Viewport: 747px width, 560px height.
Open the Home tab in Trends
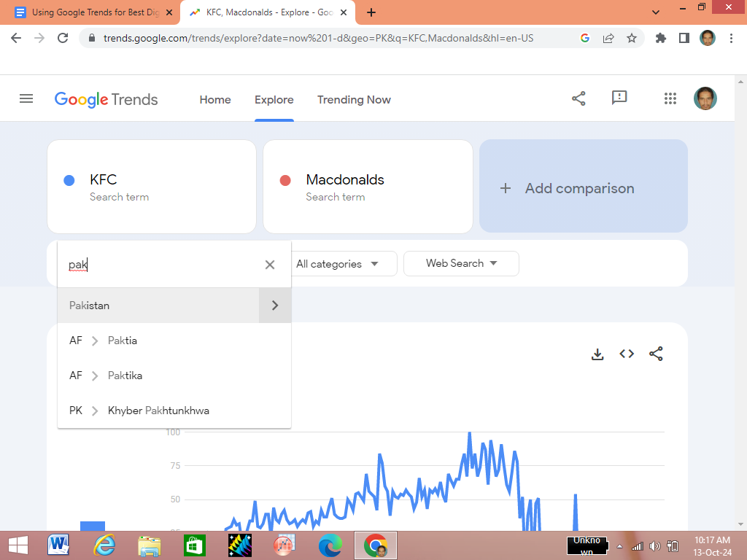tap(215, 99)
